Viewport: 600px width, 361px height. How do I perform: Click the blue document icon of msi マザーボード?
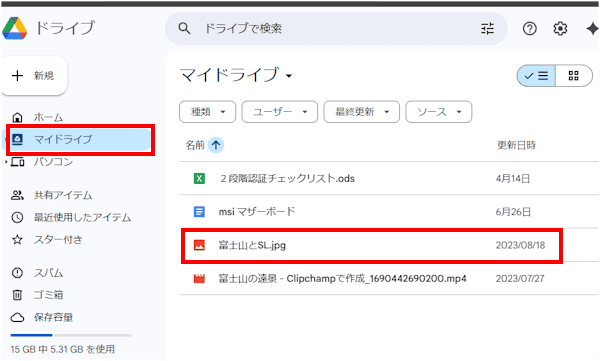(199, 212)
